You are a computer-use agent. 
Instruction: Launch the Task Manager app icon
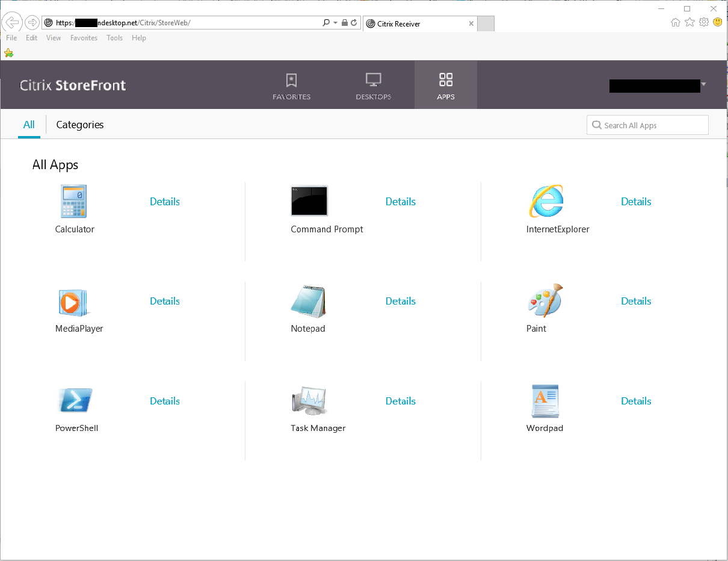(309, 401)
